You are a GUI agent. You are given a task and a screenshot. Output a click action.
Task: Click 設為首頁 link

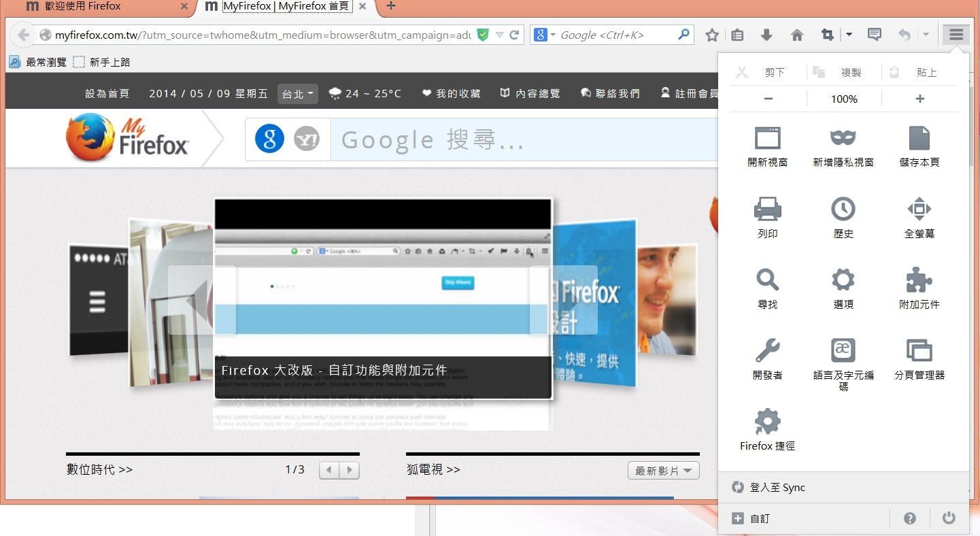107,93
